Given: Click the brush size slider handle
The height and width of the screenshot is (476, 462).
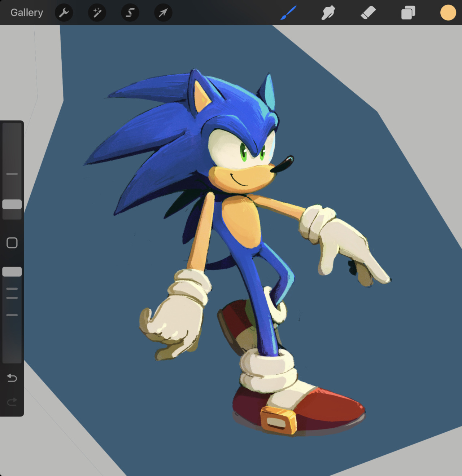Looking at the screenshot, I should [x=12, y=204].
